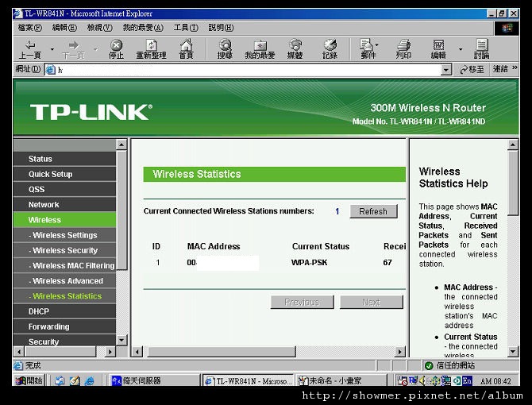Image resolution: width=532 pixels, height=405 pixels.
Task: Go to the 首頁 home icon
Action: click(186, 49)
